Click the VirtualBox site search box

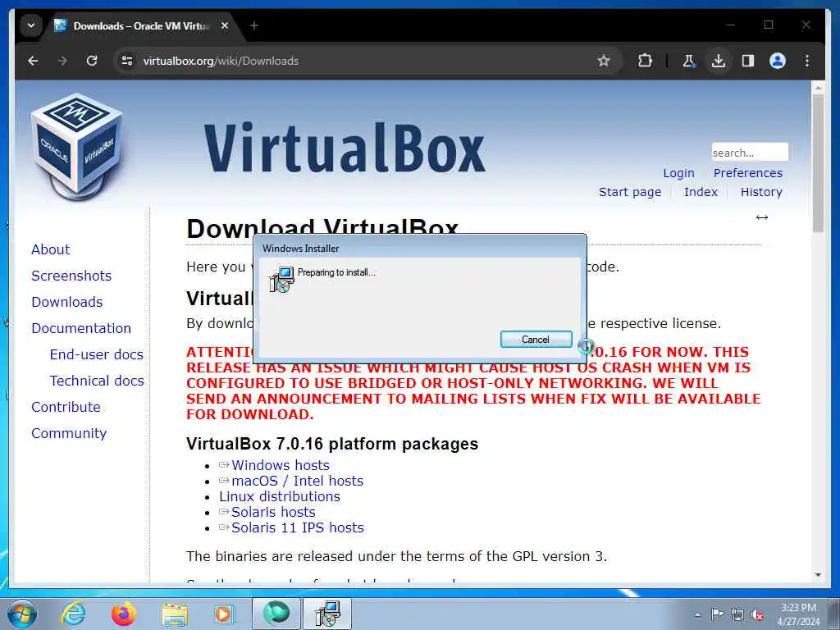[750, 153]
